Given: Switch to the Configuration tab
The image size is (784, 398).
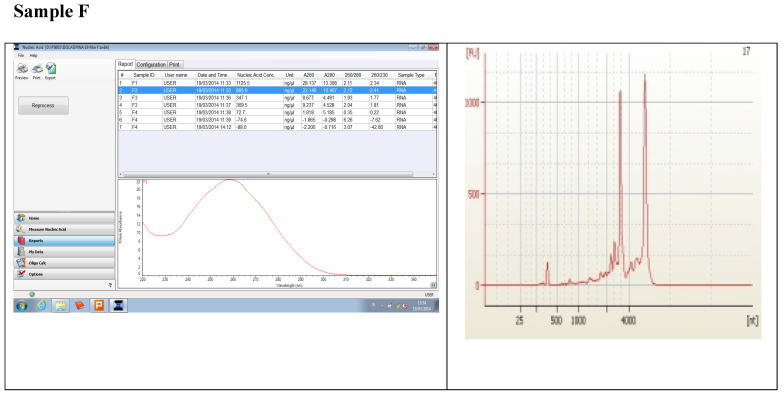Looking at the screenshot, I should (x=151, y=65).
